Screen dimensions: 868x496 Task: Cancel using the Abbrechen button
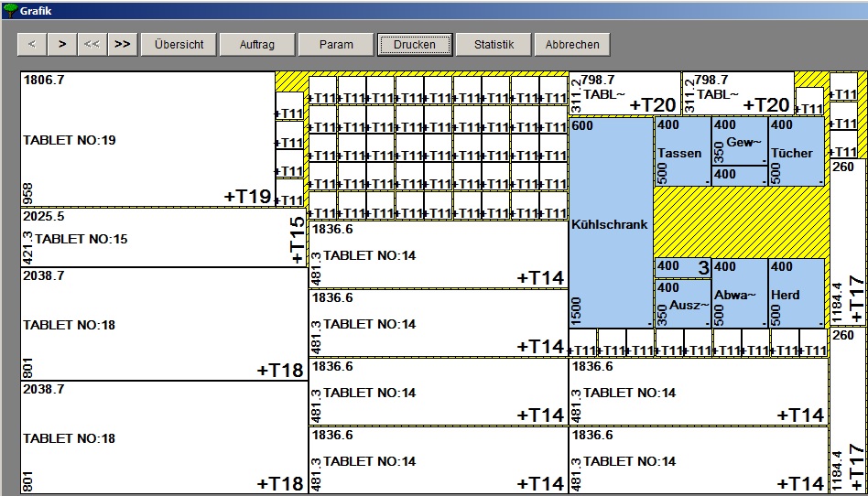click(x=572, y=44)
